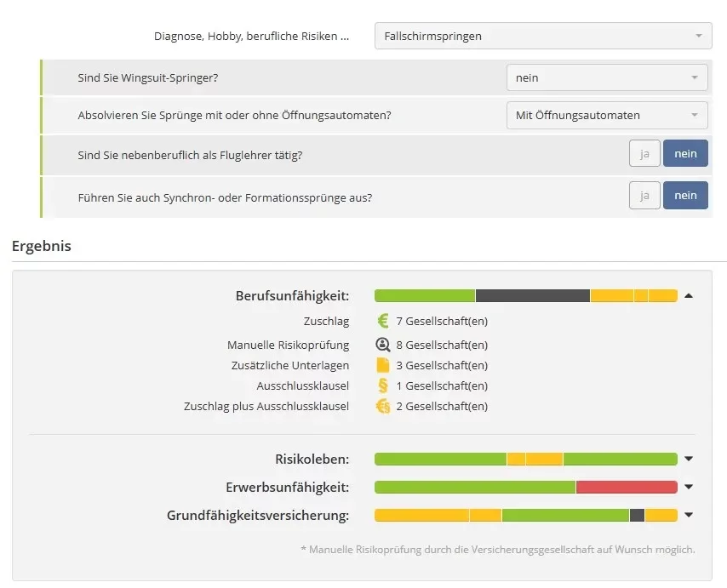The width and height of the screenshot is (727, 588).
Task: Select "ja" for Synchron- oder Formationssprünge
Action: 644,195
